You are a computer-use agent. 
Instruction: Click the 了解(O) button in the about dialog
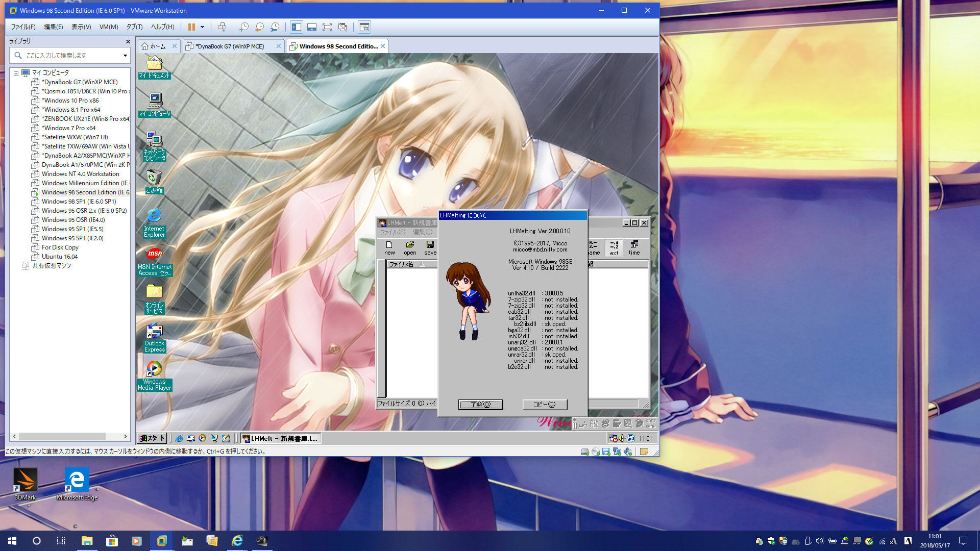480,405
